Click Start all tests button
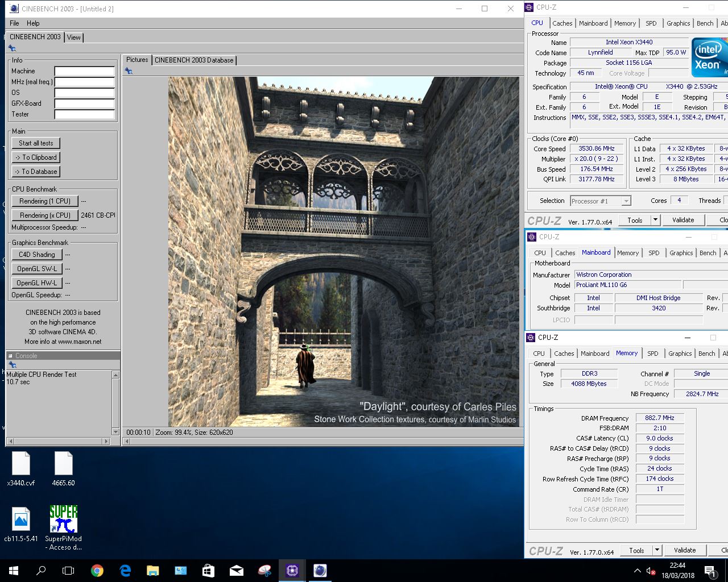Screen dimensions: 728x582 (36, 143)
